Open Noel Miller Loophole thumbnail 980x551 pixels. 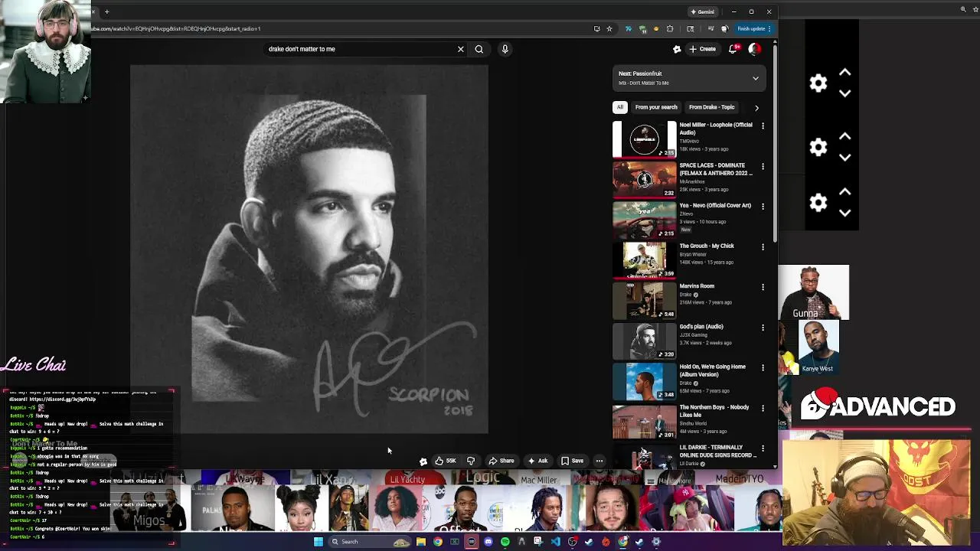pos(644,139)
